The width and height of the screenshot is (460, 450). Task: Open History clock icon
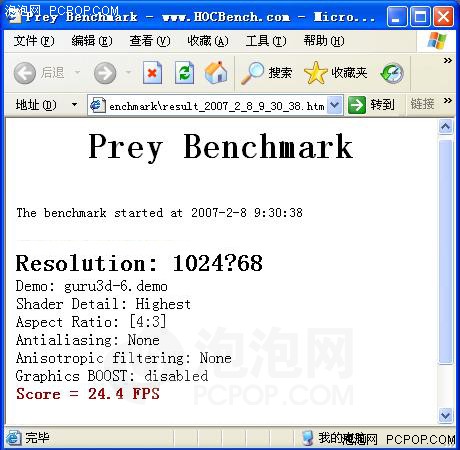pos(392,73)
